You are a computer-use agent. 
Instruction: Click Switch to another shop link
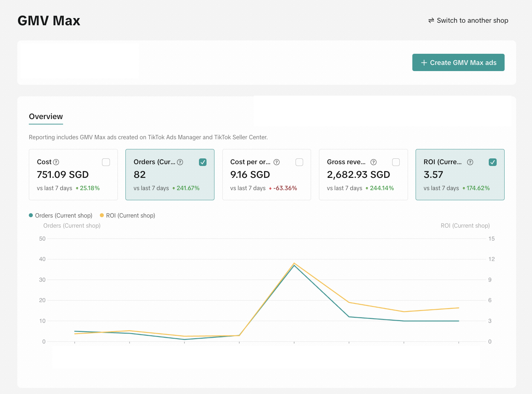pos(468,21)
